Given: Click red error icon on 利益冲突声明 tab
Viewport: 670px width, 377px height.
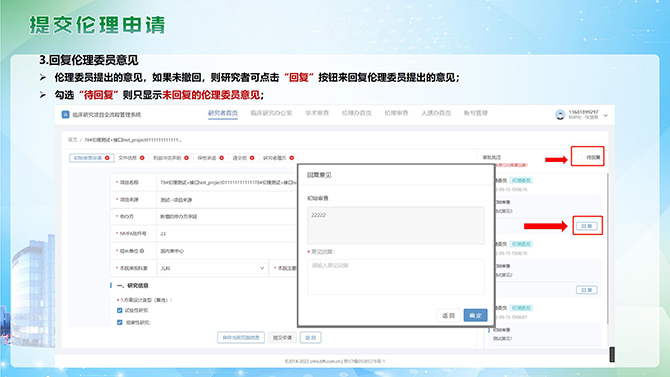Looking at the screenshot, I should coord(186,158).
